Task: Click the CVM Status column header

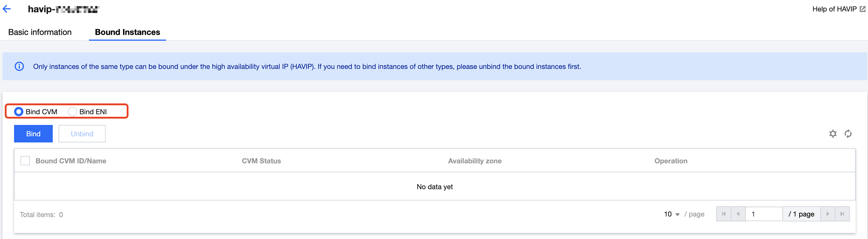Action: click(261, 161)
